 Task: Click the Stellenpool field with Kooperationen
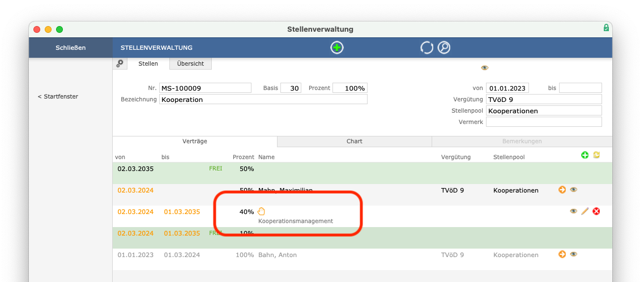pos(544,111)
